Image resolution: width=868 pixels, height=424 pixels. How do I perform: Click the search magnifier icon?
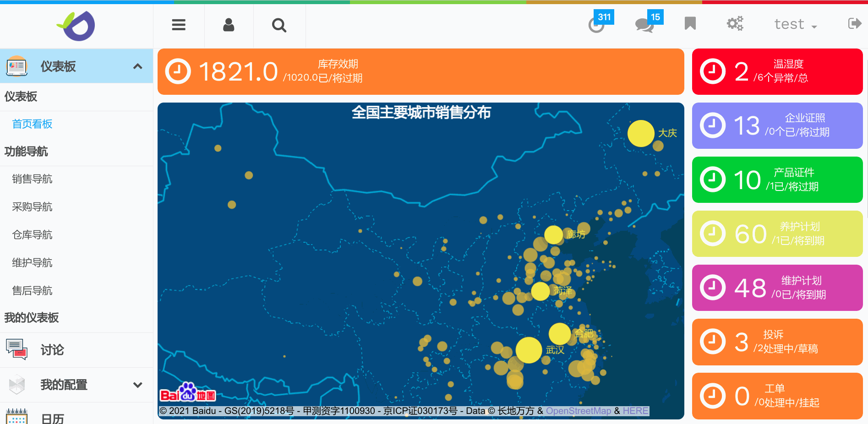(279, 25)
